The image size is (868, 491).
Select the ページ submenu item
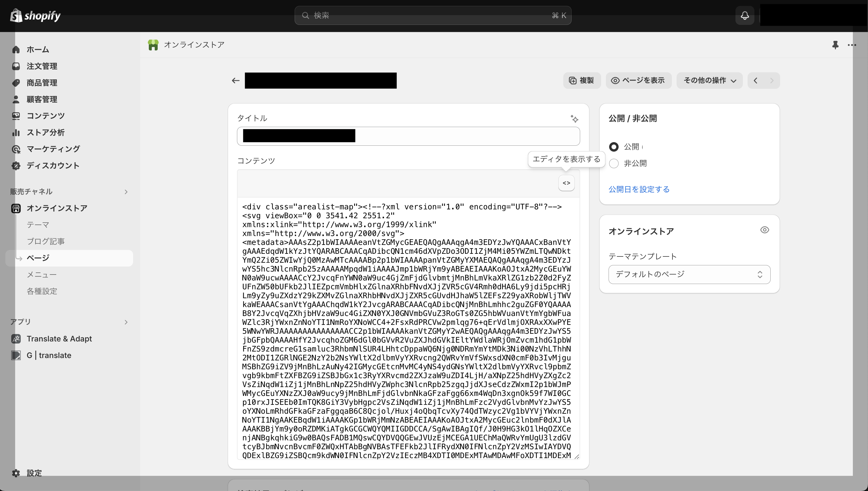tap(70, 258)
